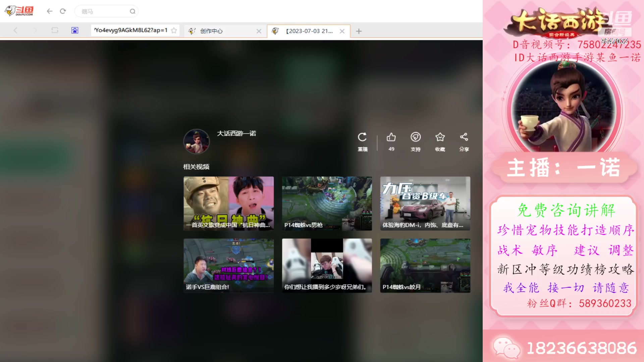
Task: Add to favorites with 收藏 star
Action: coord(440,137)
